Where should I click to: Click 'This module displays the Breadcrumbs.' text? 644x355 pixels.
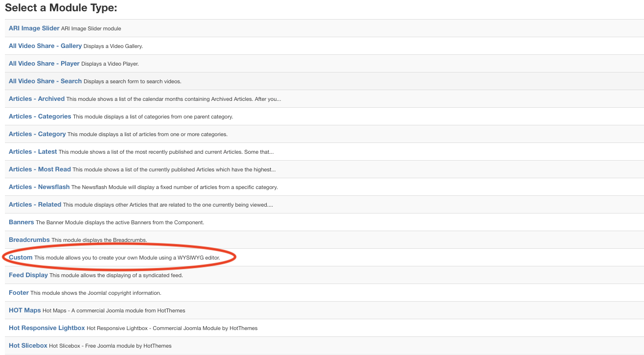coord(99,240)
